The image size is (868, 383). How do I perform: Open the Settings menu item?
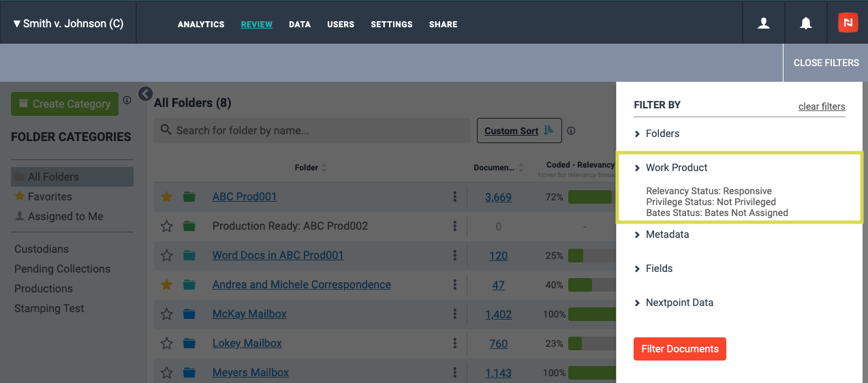(x=392, y=25)
